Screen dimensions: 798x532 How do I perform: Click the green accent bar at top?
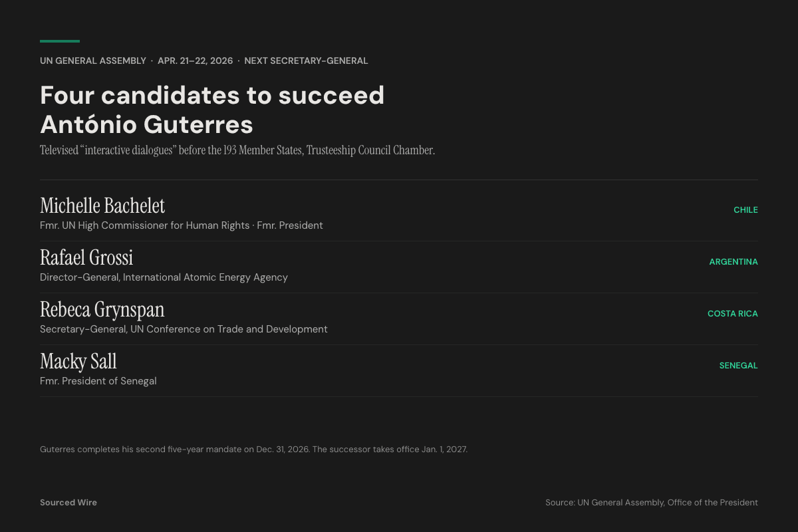pyautogui.click(x=60, y=41)
